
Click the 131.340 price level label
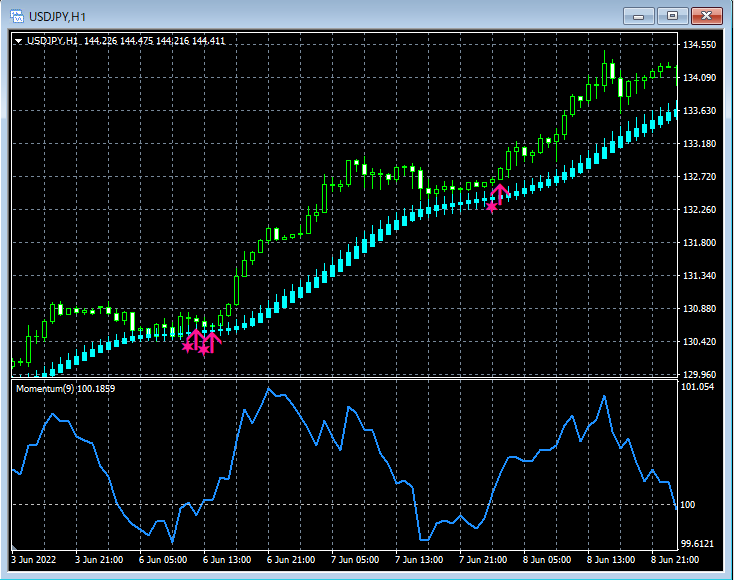coord(699,276)
